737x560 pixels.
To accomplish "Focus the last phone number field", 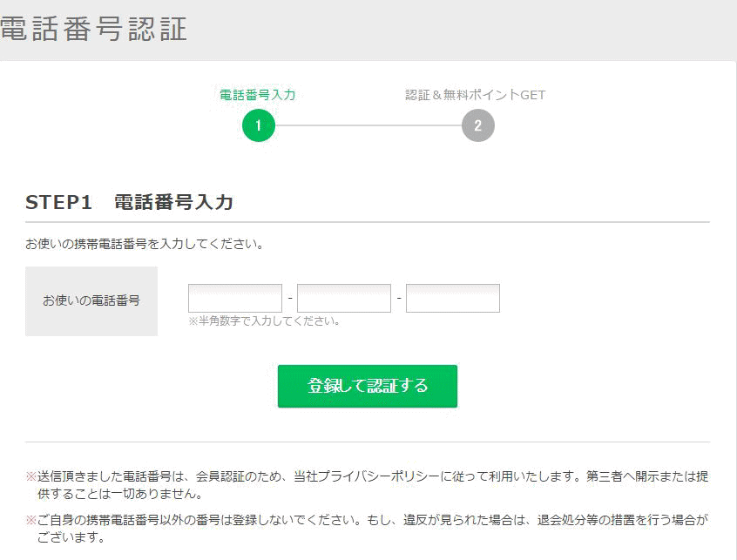I will [452, 298].
